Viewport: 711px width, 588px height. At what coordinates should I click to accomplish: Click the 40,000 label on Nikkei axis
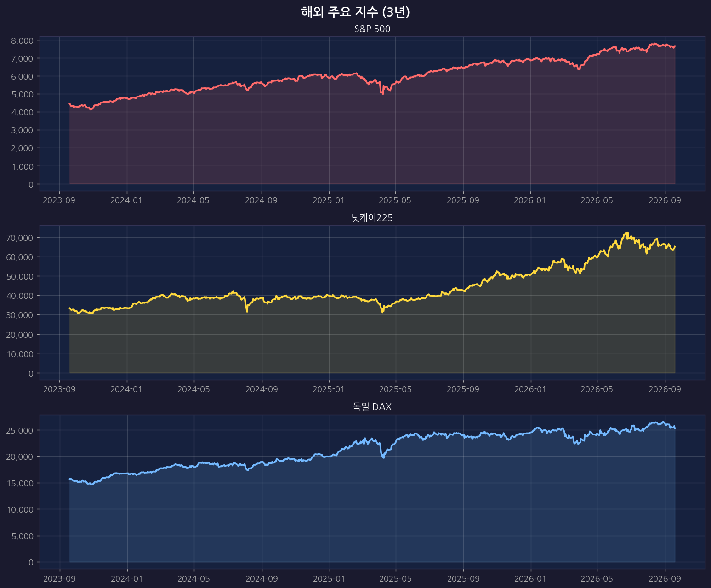click(20, 296)
